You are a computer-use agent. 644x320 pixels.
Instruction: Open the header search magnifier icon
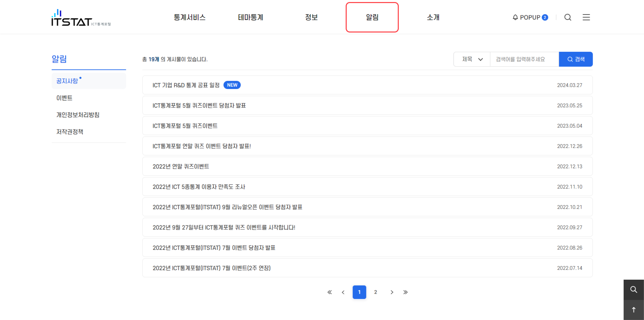(x=568, y=17)
